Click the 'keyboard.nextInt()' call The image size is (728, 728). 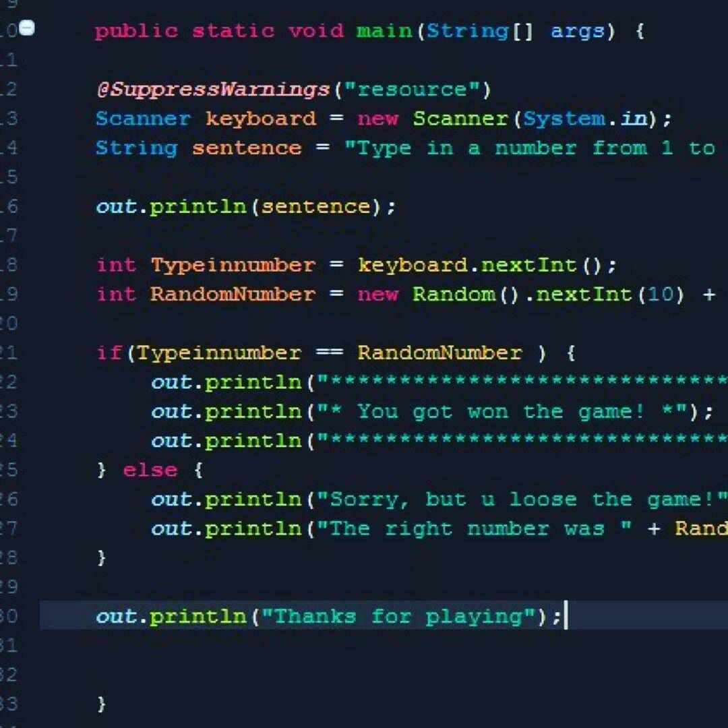(481, 266)
